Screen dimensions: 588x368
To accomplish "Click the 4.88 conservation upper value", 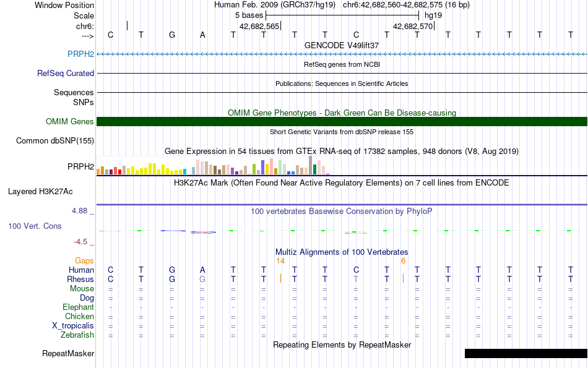I will coord(79,211).
